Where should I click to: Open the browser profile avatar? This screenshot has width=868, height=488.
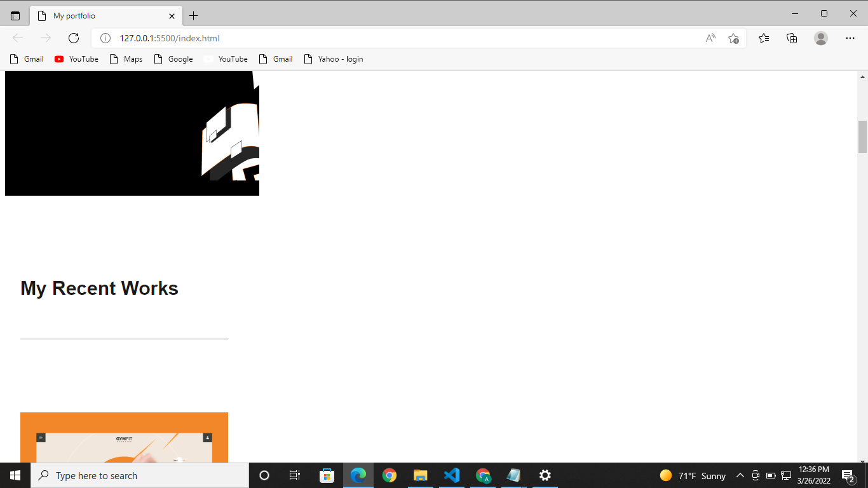coord(820,38)
